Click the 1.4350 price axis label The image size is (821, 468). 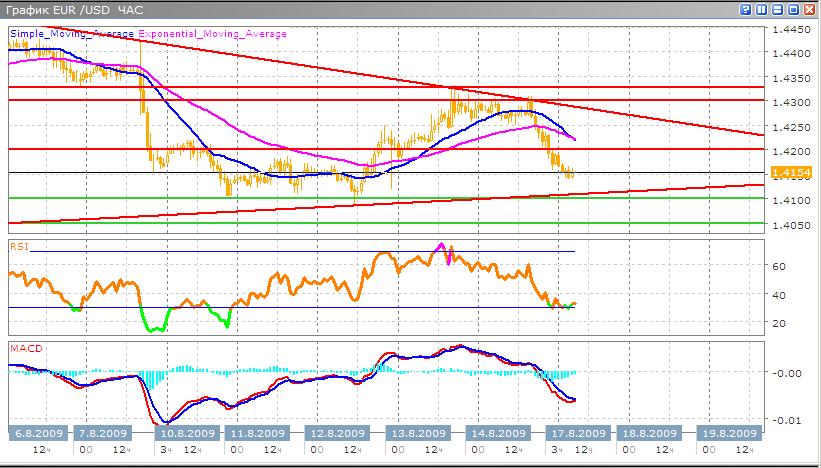coord(793,79)
